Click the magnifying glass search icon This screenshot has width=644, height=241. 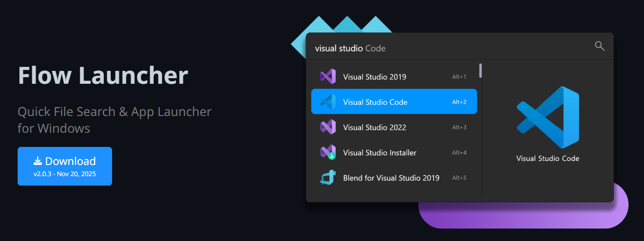coord(599,46)
